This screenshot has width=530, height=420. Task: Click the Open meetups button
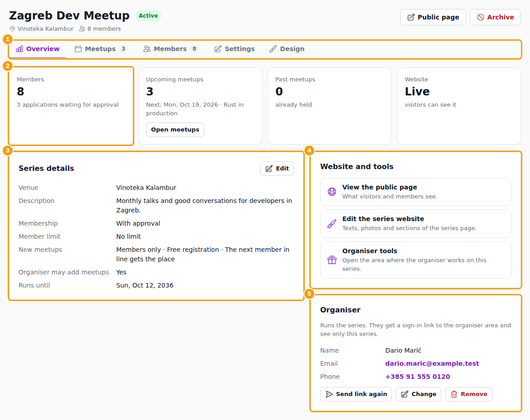(175, 130)
